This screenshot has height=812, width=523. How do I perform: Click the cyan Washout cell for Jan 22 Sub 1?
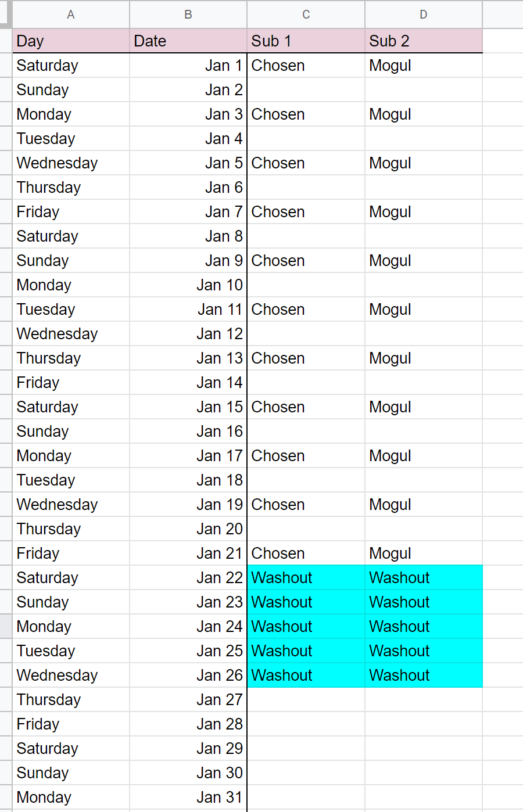click(306, 578)
